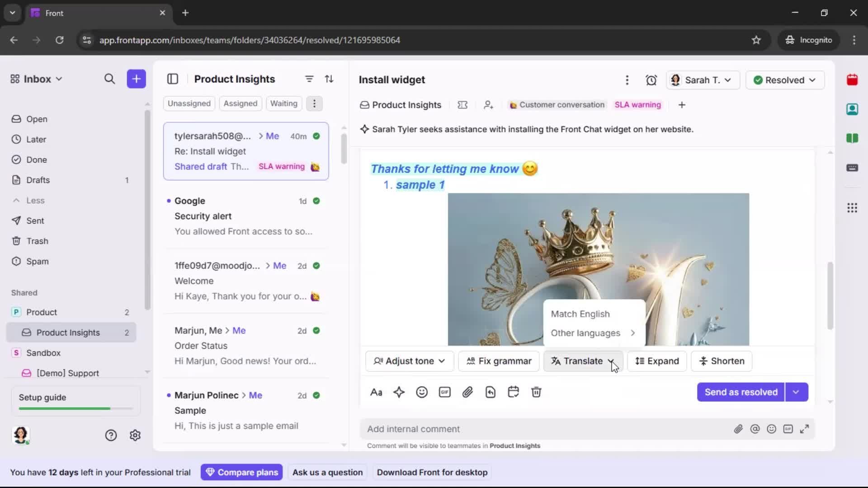Open the contact details panel icon
Screen dimensions: 868x488
tap(852, 109)
